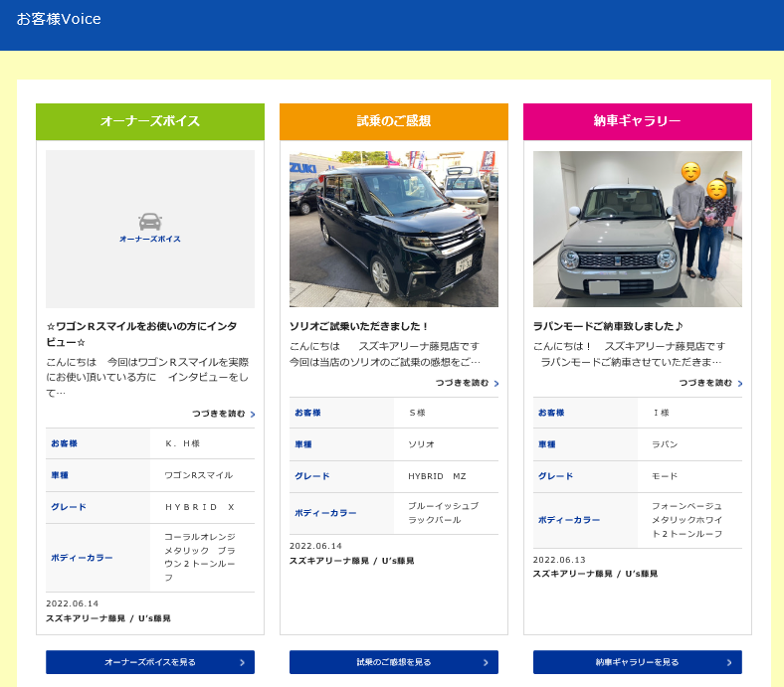Click the chevron next to the Solio つづきを読む
Screen dimensions: 784x687
(x=496, y=383)
